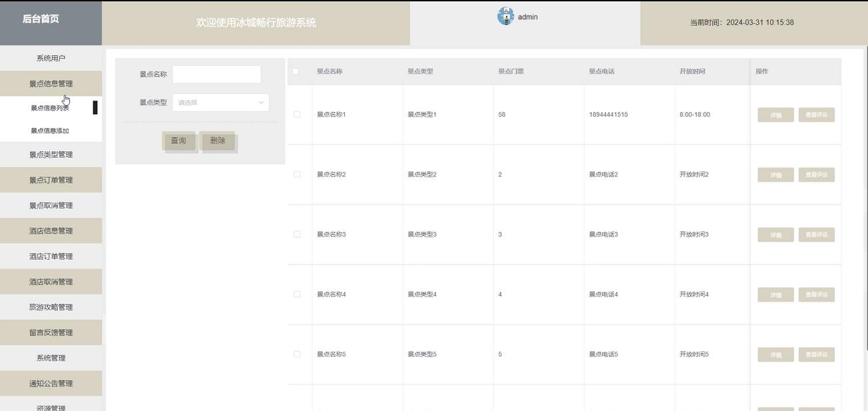Expand the 景点取消管理 menu section

tap(51, 205)
